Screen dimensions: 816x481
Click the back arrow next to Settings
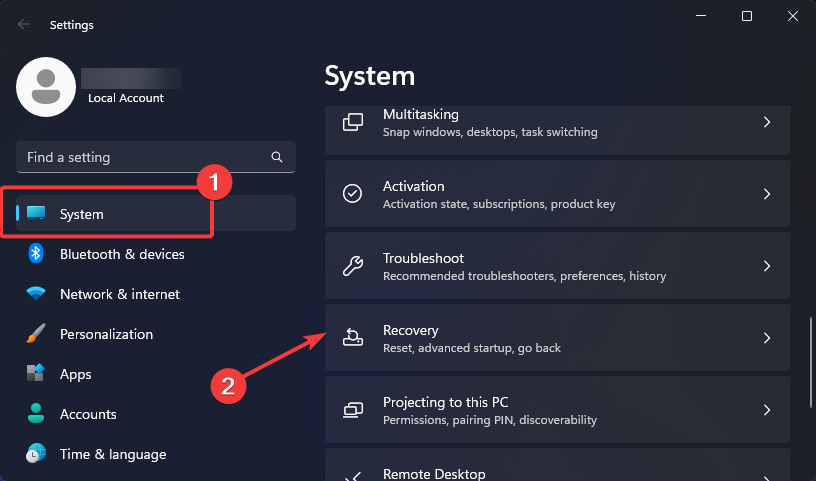tap(23, 24)
